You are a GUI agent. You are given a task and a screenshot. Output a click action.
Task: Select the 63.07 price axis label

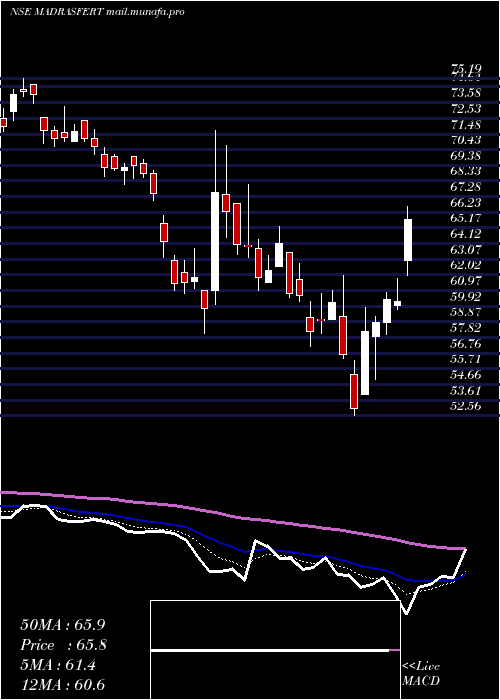(466, 249)
